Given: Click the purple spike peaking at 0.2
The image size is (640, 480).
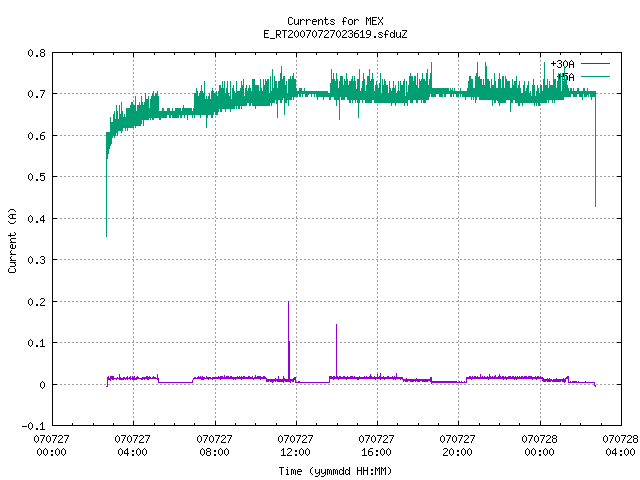Looking at the screenshot, I should [289, 339].
